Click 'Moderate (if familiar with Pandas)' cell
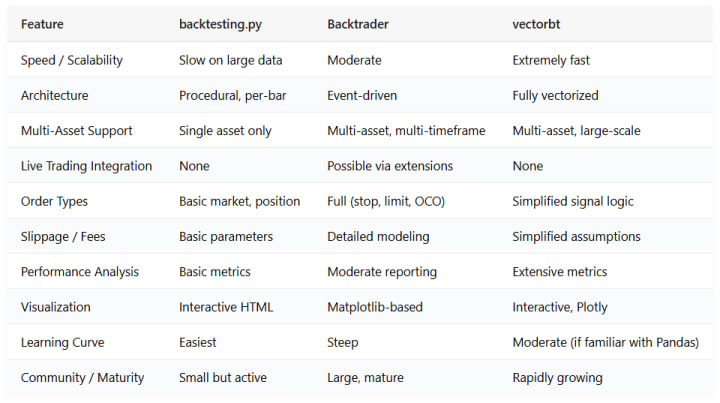The height and width of the screenshot is (403, 720). (x=605, y=342)
